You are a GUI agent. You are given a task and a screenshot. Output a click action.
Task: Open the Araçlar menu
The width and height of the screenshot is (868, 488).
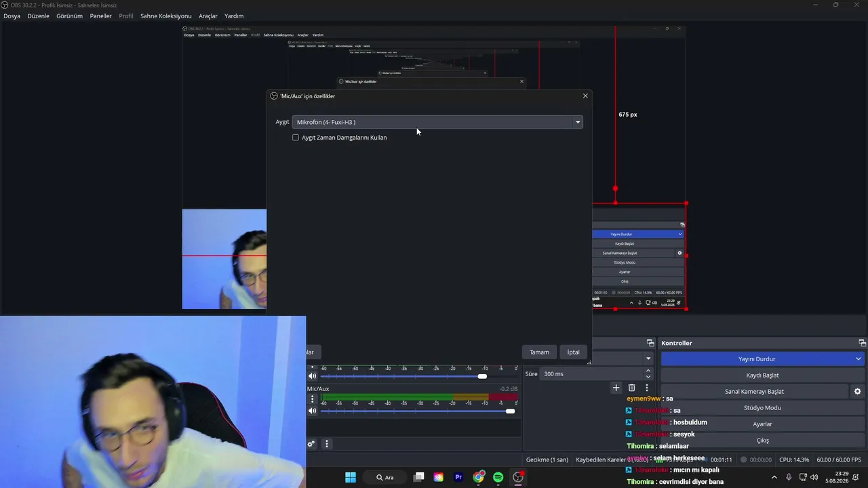pos(208,16)
